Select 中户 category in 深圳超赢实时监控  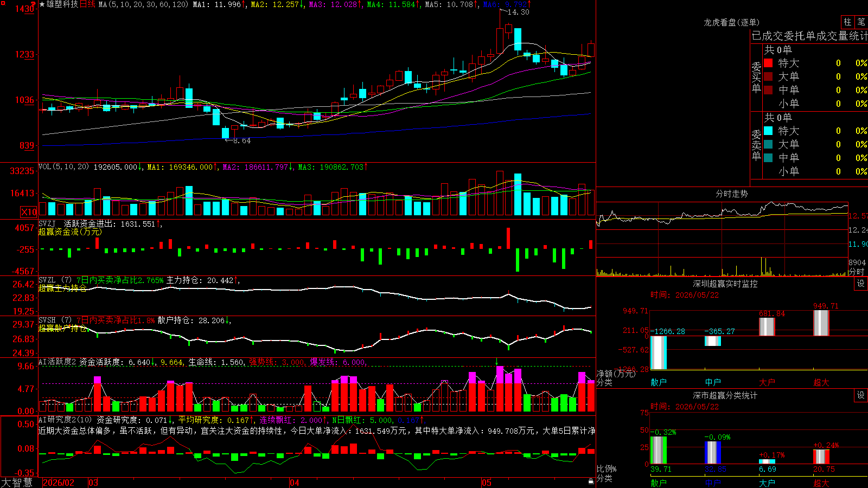[713, 382]
